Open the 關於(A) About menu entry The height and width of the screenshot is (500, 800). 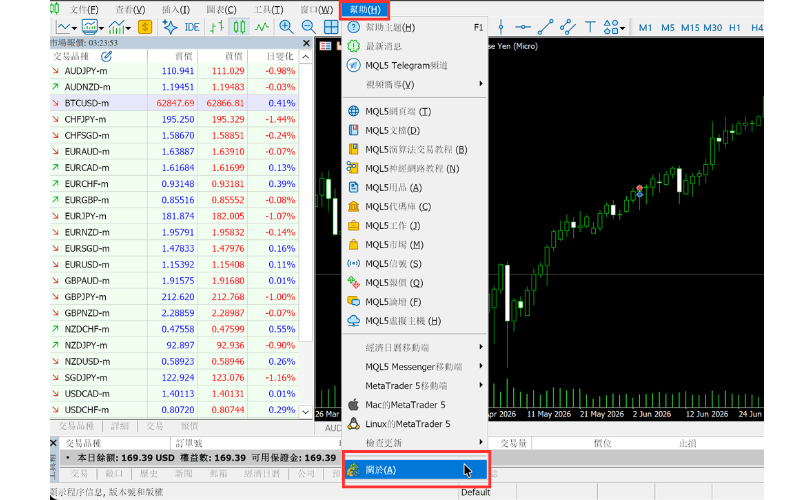point(415,470)
